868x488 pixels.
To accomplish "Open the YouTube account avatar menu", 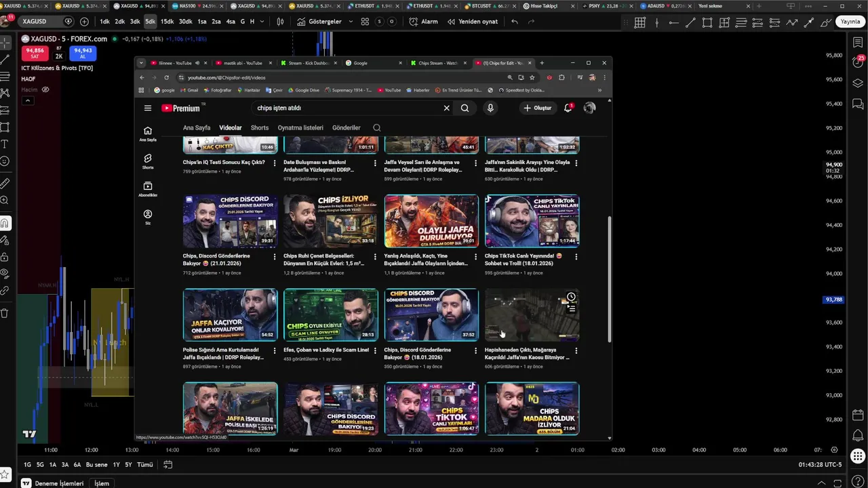I will (x=589, y=108).
